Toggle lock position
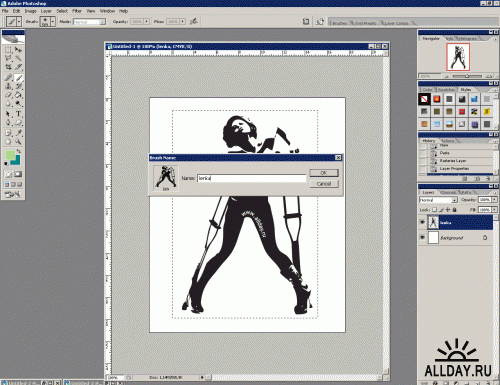 447,210
